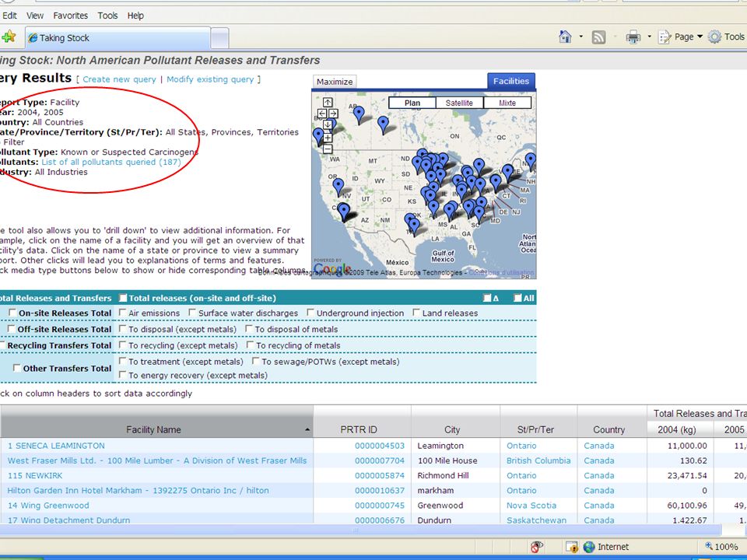Viewport: 747px width, 560px height.
Task: Click Canada in the 14 Wing Greenwood row
Action: (599, 506)
